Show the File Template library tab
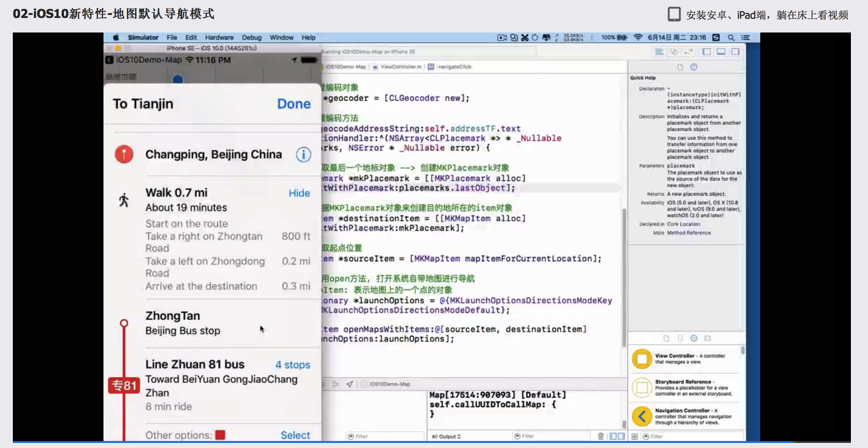The height and width of the screenshot is (448, 868). (x=666, y=338)
